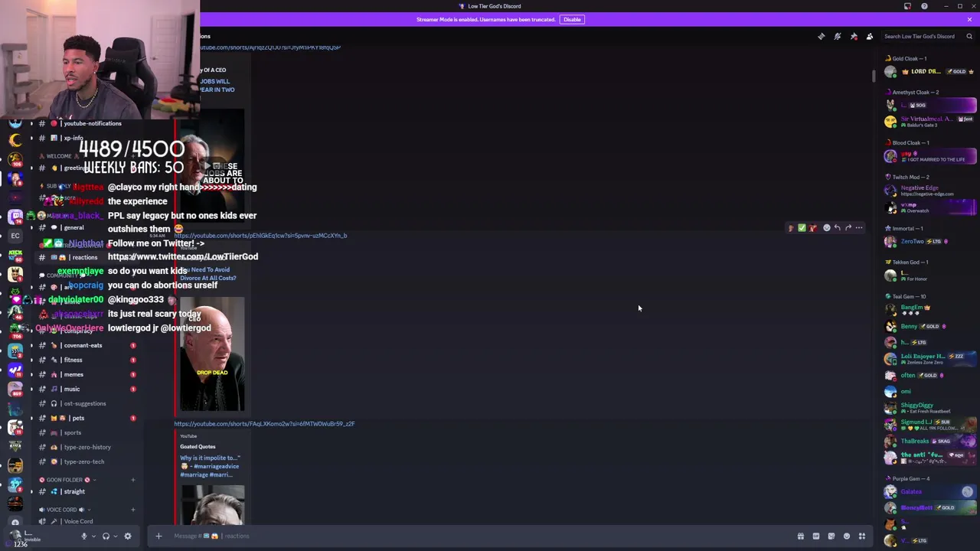Toggle the member list icon
Screen dimensions: 980x551
(x=870, y=36)
